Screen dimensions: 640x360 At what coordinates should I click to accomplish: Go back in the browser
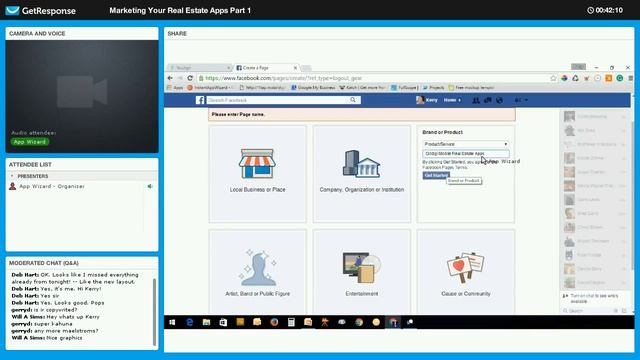[x=170, y=78]
